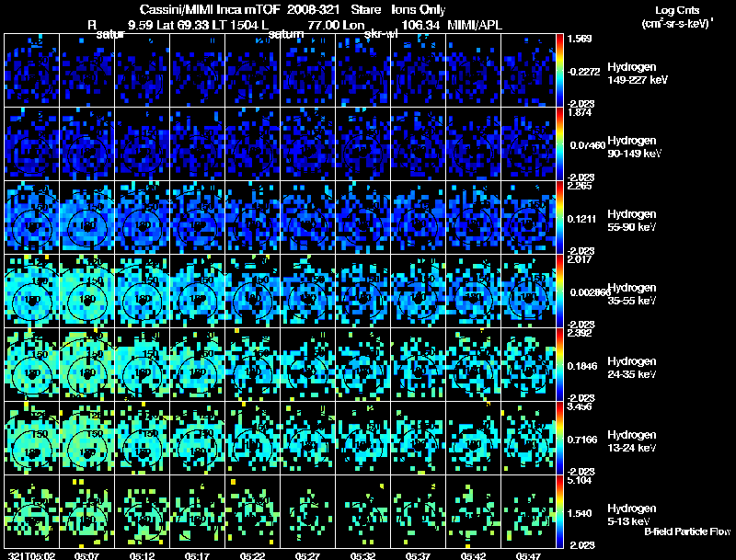The height and width of the screenshot is (560, 736).
Task: Click the 'Hydrogen 149-227 keV' row label
Action: (x=638, y=74)
